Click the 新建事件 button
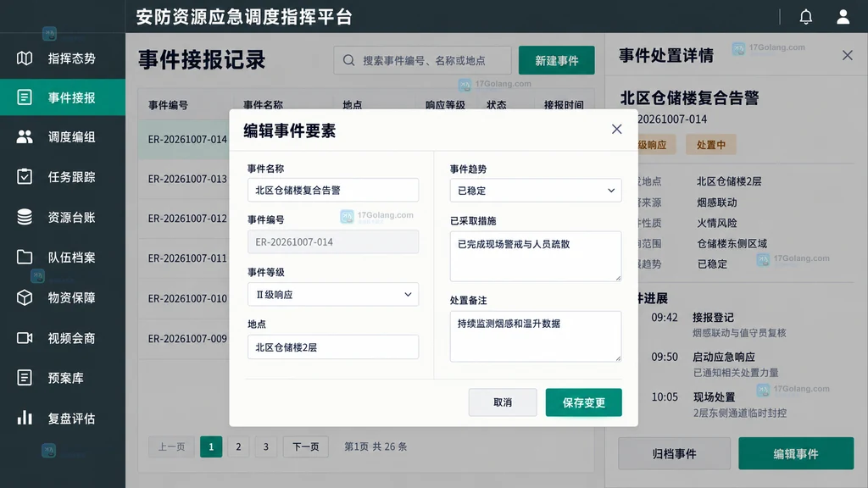The image size is (868, 488). coord(556,60)
